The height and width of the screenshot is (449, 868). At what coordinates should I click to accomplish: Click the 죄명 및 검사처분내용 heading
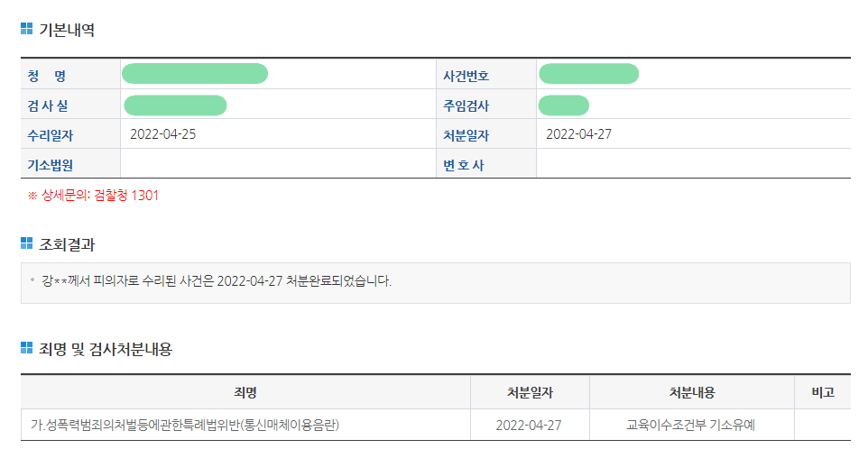click(105, 349)
